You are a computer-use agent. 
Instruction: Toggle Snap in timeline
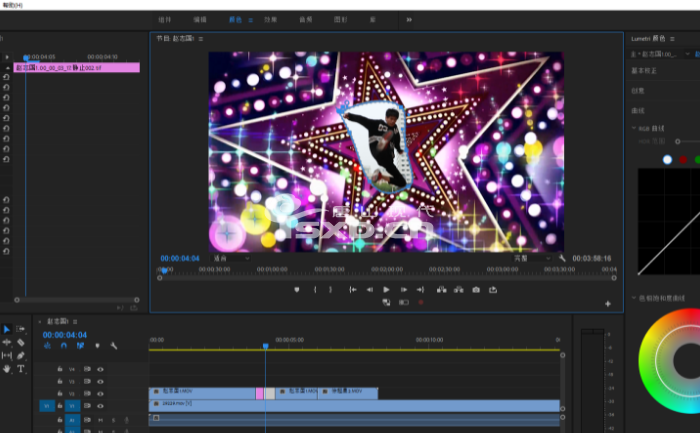pos(64,346)
